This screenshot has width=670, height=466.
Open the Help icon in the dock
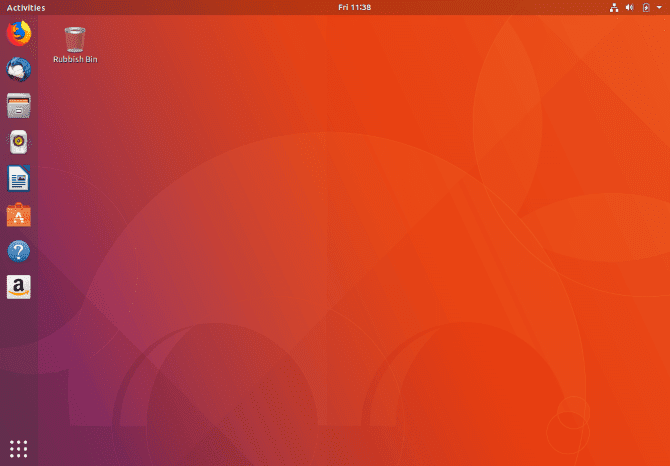tap(19, 251)
